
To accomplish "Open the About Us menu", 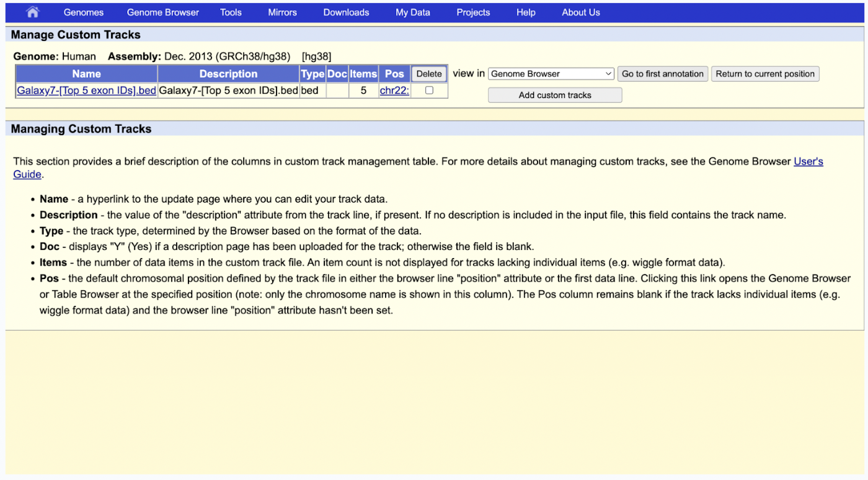I will point(581,12).
